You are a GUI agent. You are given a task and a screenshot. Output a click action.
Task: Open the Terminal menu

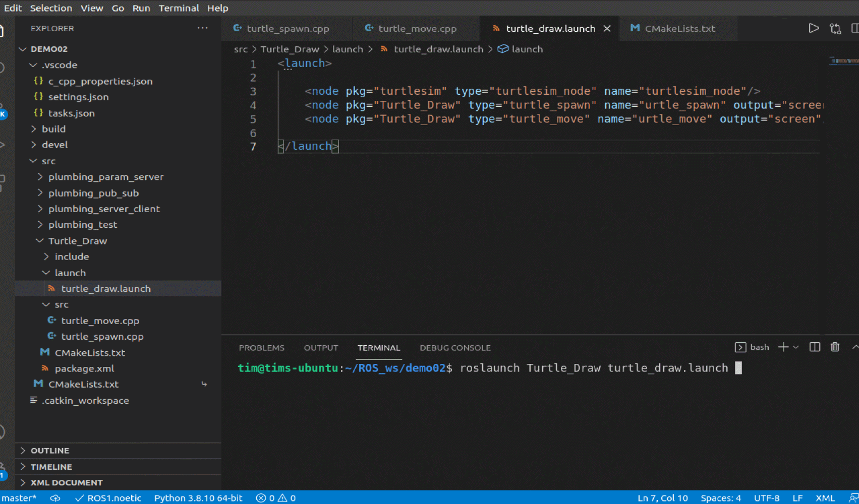[x=179, y=8]
